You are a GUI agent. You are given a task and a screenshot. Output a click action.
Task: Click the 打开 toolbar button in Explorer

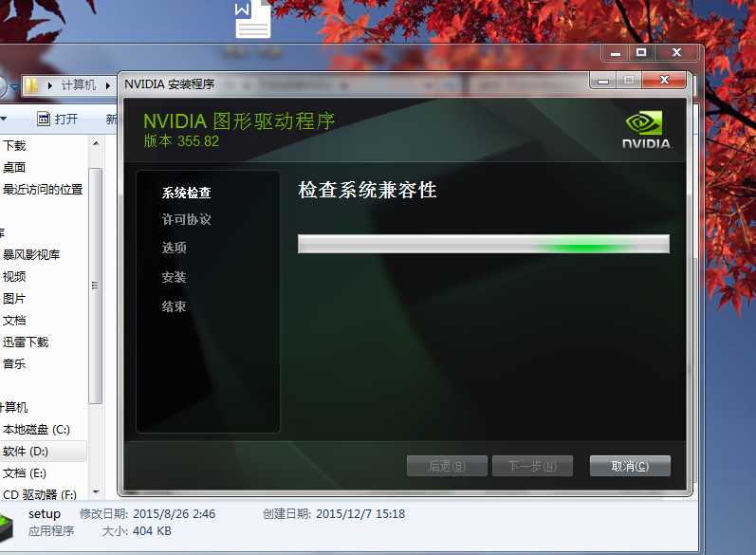[57, 119]
